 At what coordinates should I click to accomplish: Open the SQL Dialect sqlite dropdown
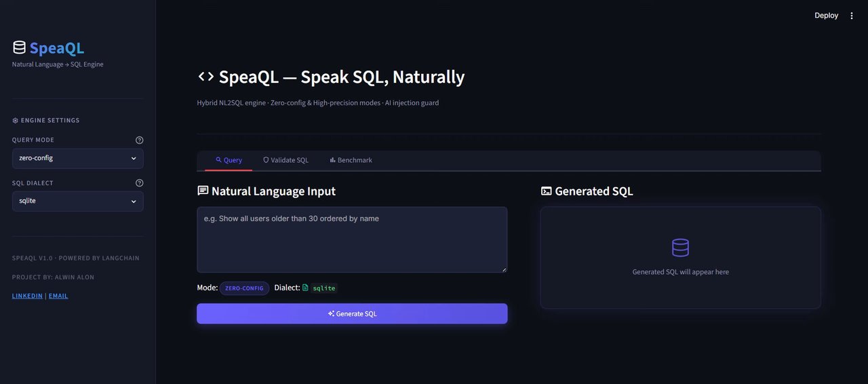(x=78, y=201)
